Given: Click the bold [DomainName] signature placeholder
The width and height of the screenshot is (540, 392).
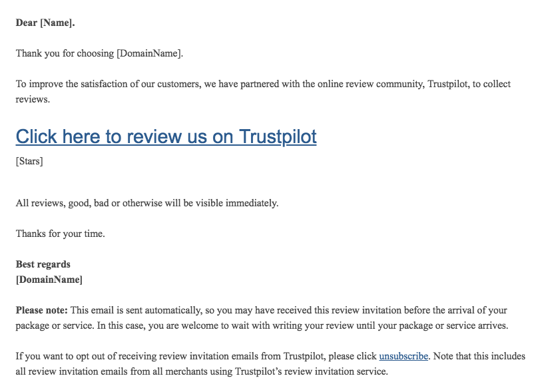Looking at the screenshot, I should [49, 280].
